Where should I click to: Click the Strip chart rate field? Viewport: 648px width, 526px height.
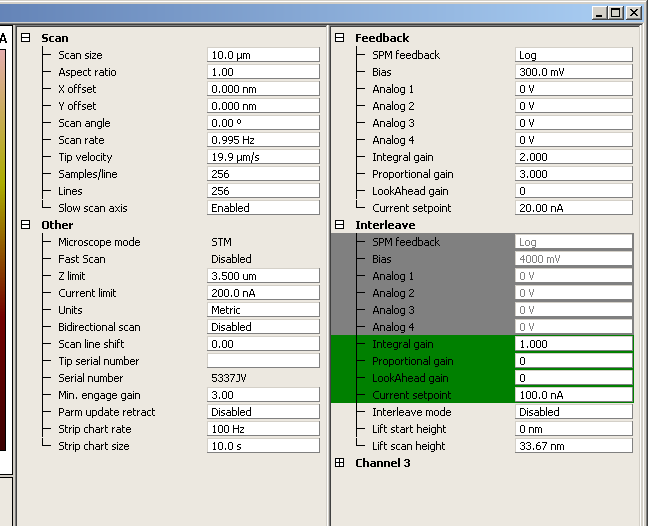tap(263, 428)
